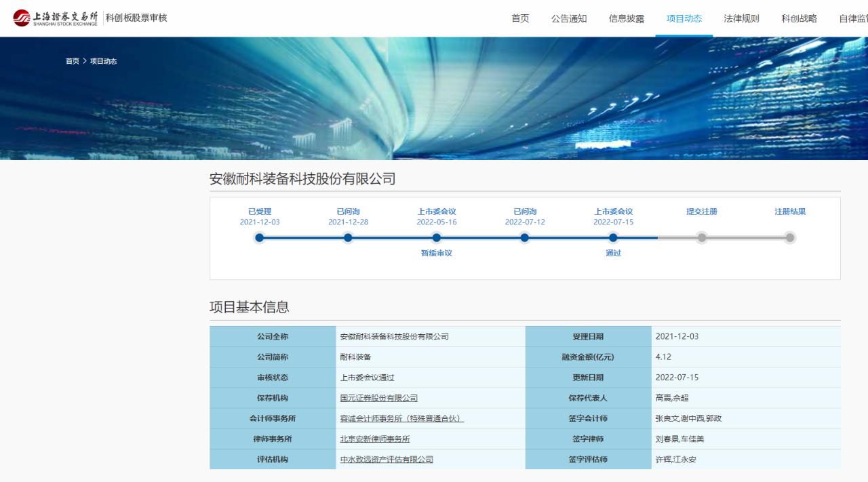This screenshot has height=482, width=868.
Task: Click the 更新日期 value 2022-07-15 cell
Action: (x=746, y=378)
